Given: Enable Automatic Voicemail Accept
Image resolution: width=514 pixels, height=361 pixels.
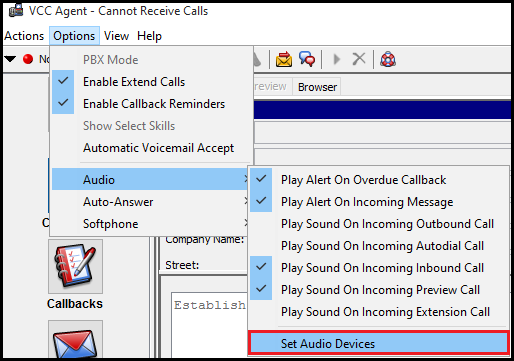Looking at the screenshot, I should click(x=151, y=148).
